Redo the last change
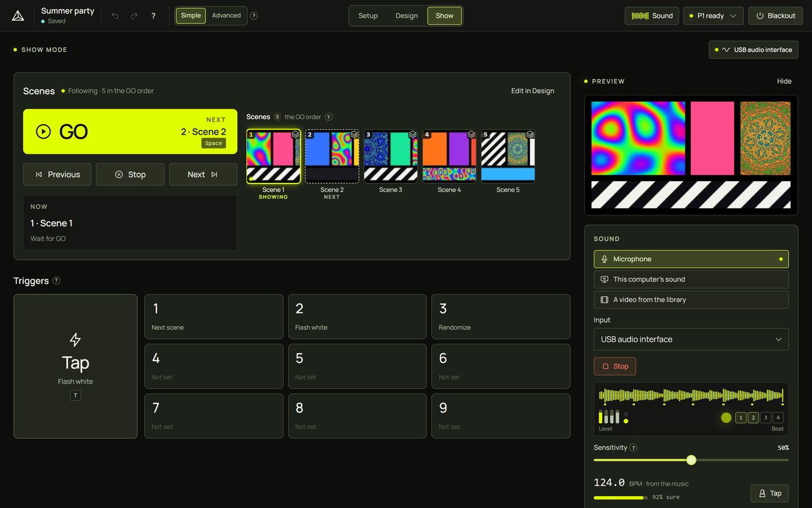Screen dimensions: 812x508 [x=134, y=16]
